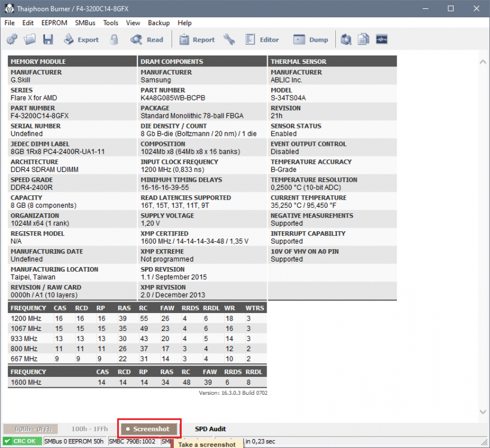Open the Backup menu

point(159,23)
